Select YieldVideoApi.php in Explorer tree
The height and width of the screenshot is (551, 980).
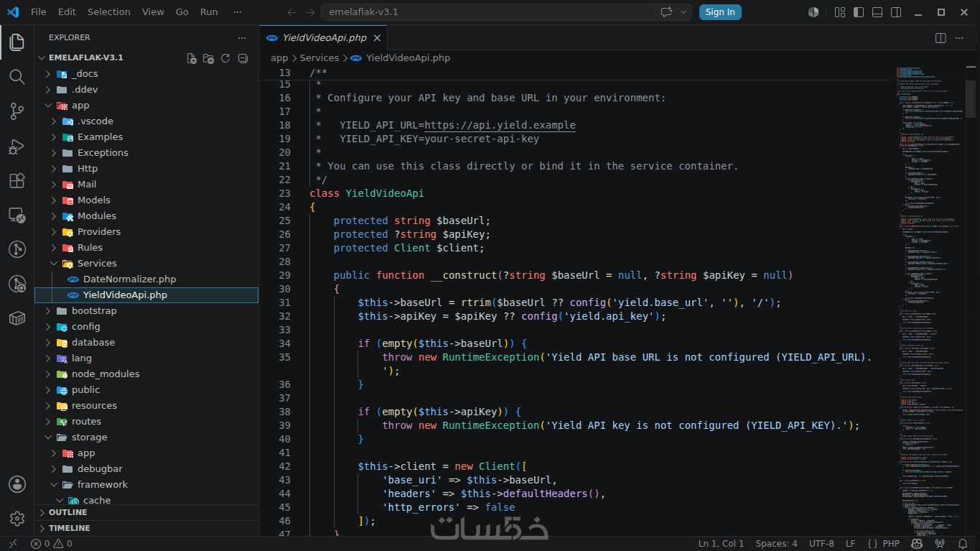click(146, 295)
